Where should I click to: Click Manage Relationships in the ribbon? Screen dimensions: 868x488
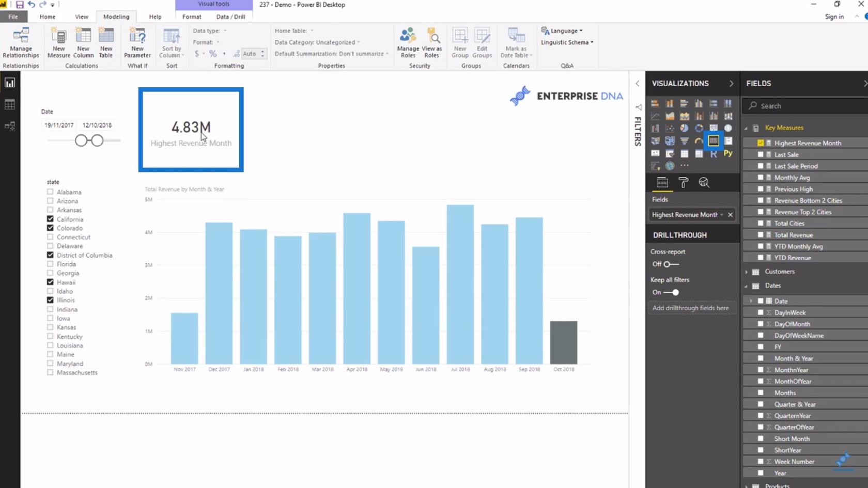point(21,43)
